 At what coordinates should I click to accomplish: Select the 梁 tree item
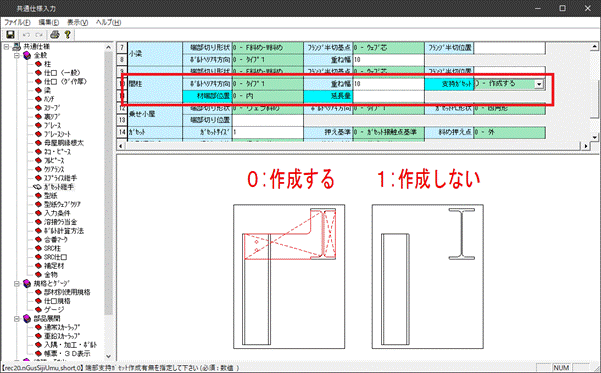tap(47, 90)
